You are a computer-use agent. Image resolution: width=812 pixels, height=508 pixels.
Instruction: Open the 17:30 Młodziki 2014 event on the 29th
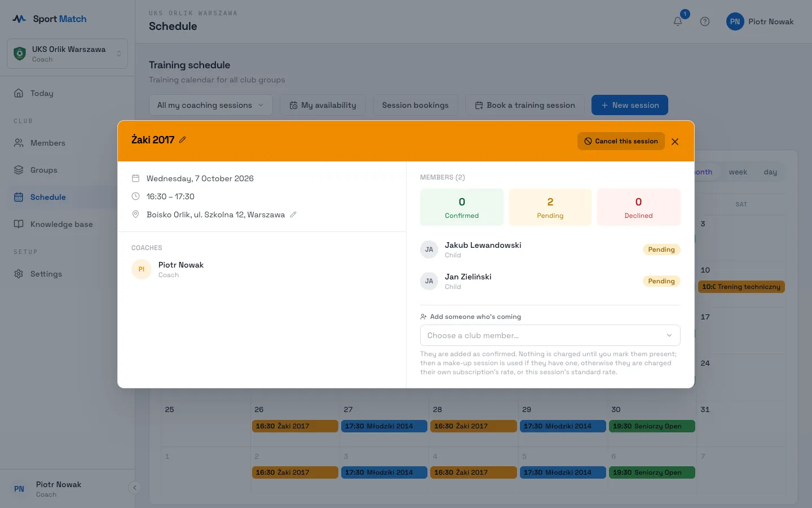coord(563,426)
